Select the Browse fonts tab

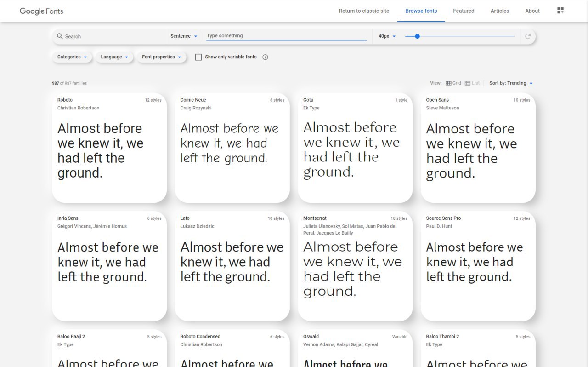point(421,11)
